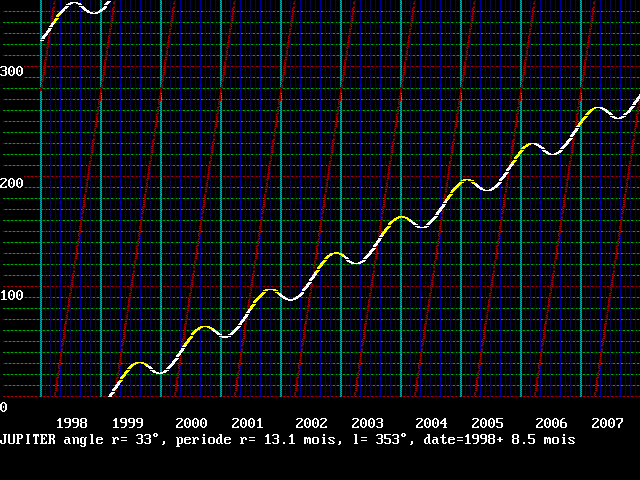Image resolution: width=640 pixels, height=480 pixels.
Task: Click the 200 degree axis label
Action: 12,183
